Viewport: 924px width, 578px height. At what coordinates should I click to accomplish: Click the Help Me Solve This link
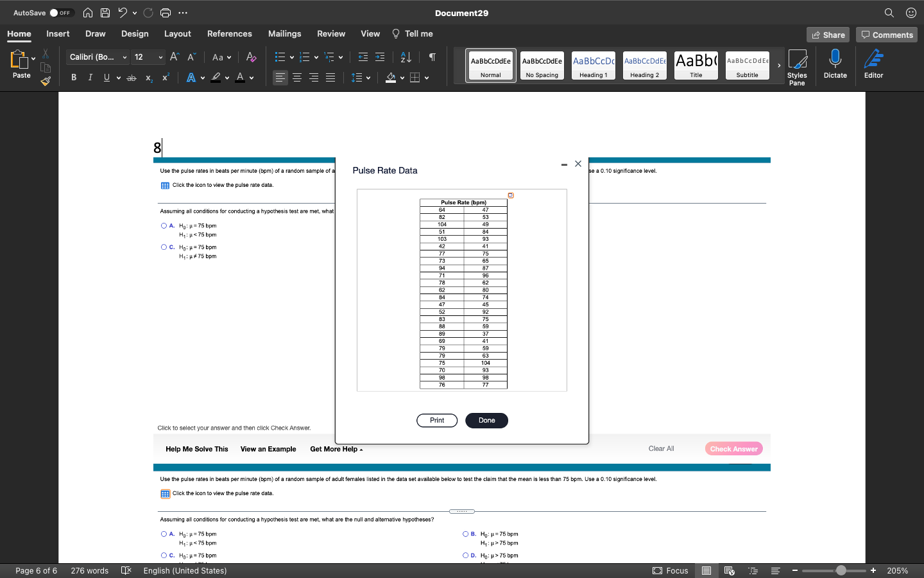tap(196, 449)
